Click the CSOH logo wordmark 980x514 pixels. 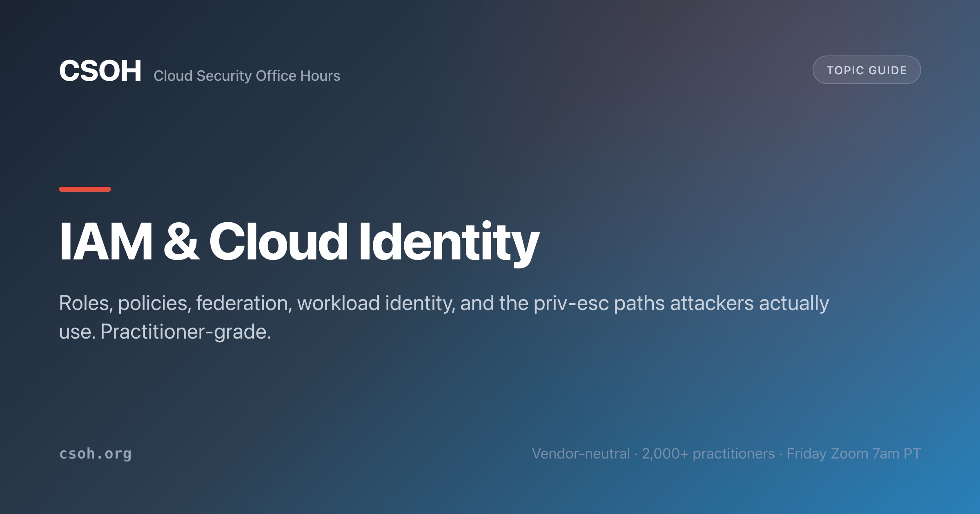tap(100, 71)
